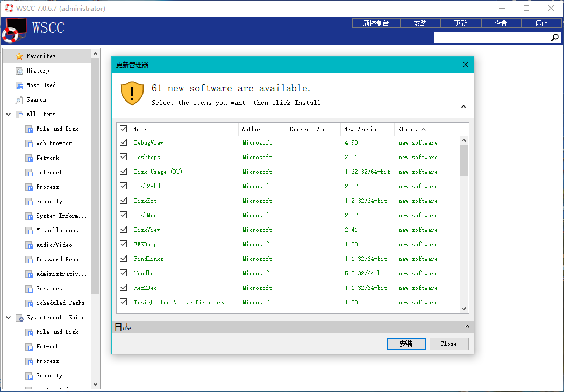This screenshot has height=392, width=564.
Task: Click the update list vertical scrollbar thumb
Action: tap(463, 160)
